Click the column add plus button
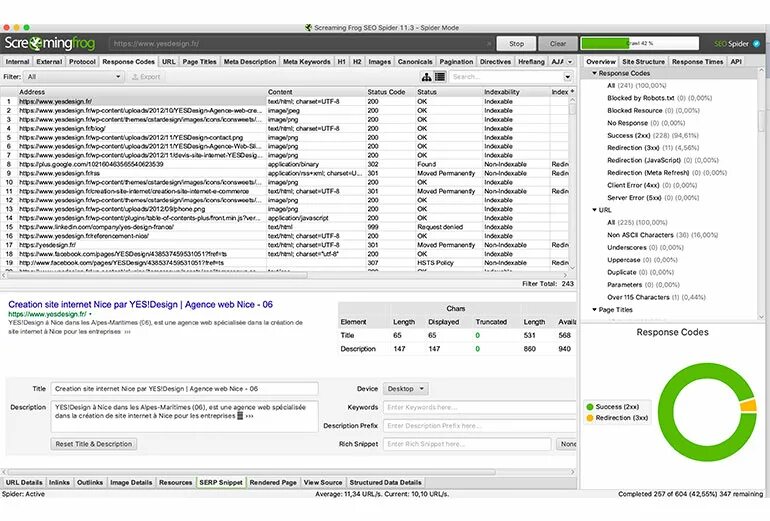 coord(572,92)
